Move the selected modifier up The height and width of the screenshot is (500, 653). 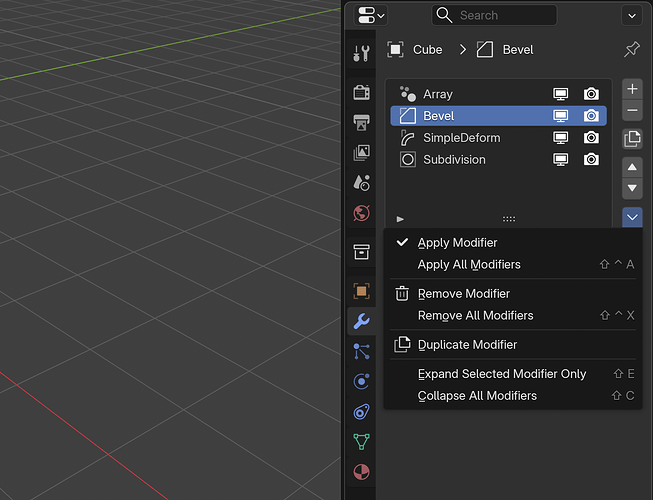[x=632, y=167]
